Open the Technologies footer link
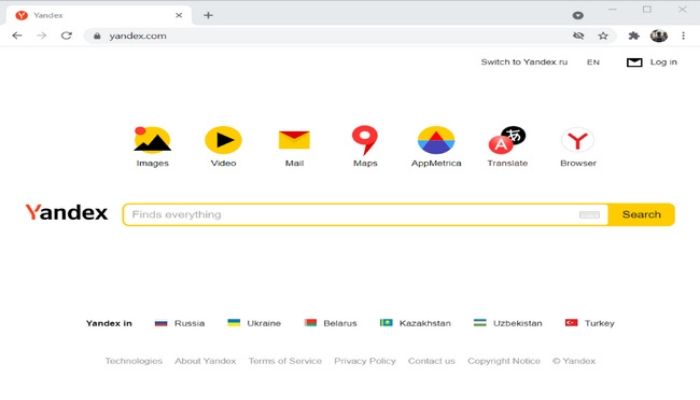 (134, 361)
